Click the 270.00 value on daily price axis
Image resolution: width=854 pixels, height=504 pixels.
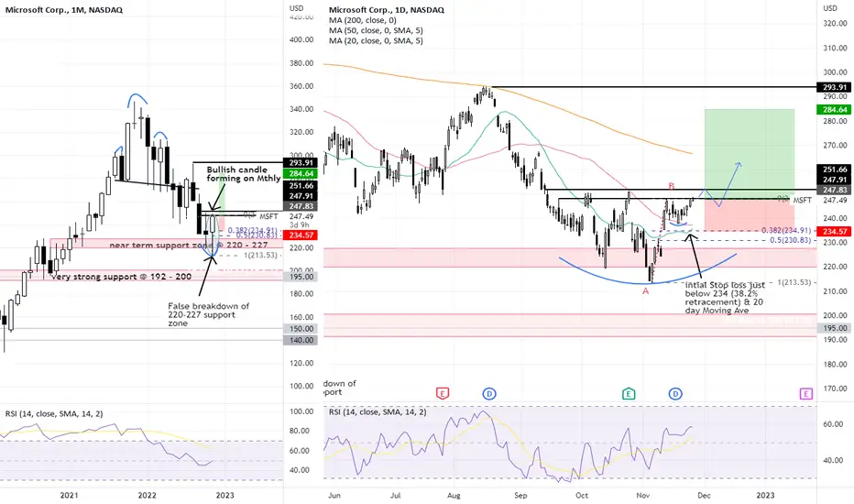(x=835, y=146)
